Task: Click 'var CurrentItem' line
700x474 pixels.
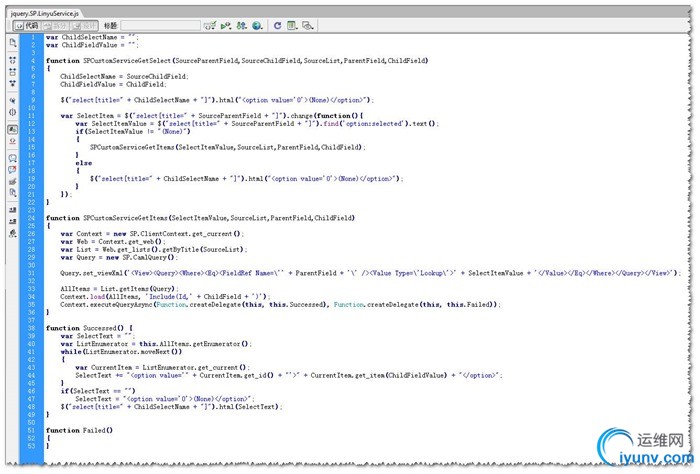Action: click(162, 368)
